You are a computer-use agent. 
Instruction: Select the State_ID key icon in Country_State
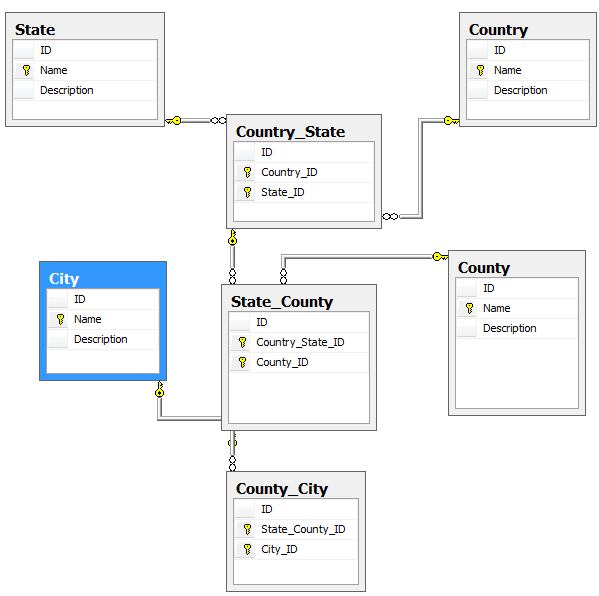[x=248, y=192]
